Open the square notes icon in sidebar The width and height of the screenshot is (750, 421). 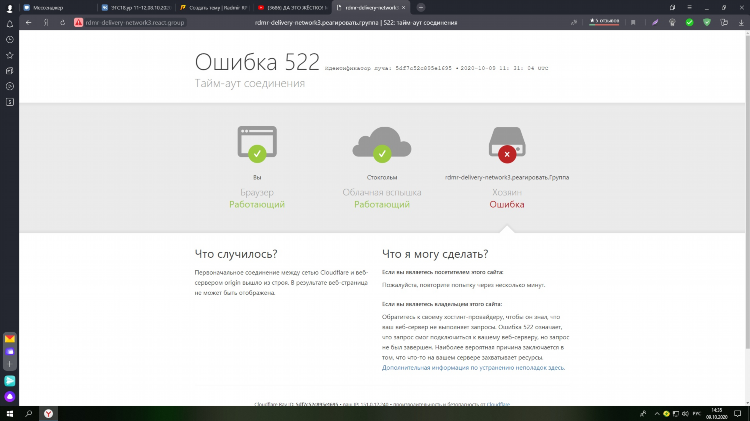(10, 102)
